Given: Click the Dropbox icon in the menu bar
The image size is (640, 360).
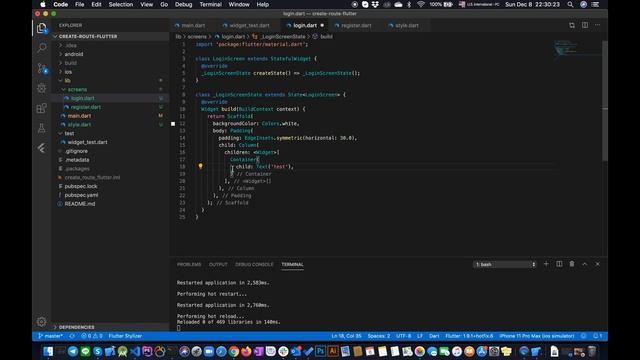Looking at the screenshot, I should tap(375, 4).
